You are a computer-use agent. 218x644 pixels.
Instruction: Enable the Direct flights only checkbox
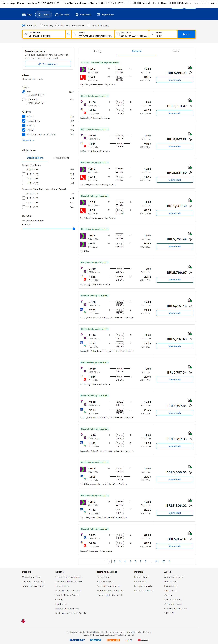[89, 26]
